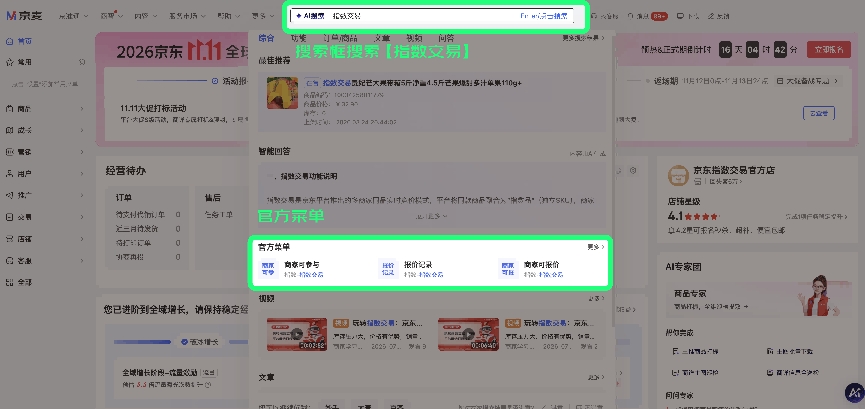865x409 pixels.
Task: Click the 常用 star icon in the sidebar
Action: click(x=9, y=62)
